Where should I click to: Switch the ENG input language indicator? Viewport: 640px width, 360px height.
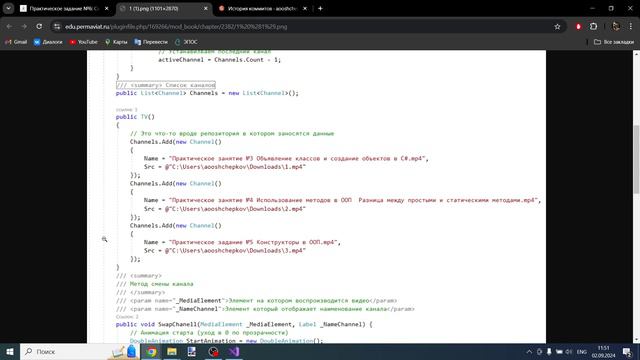[582, 351]
